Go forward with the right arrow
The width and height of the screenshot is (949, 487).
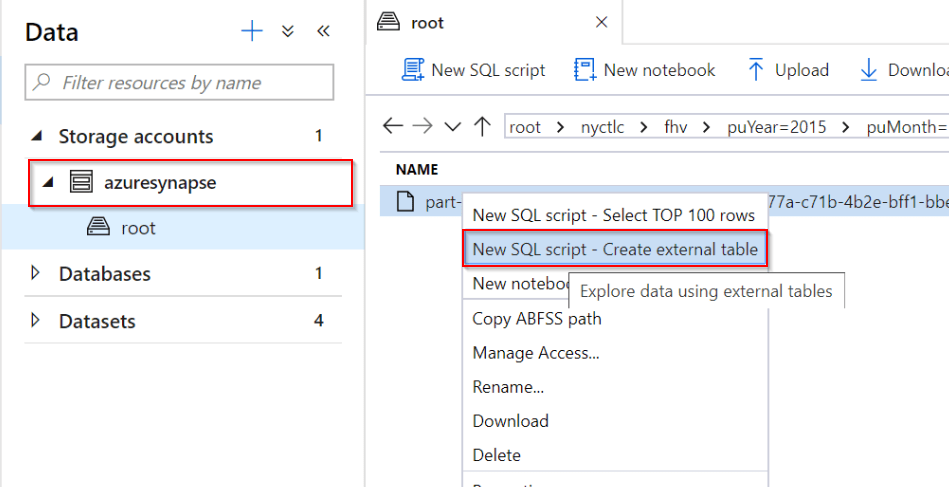(422, 126)
